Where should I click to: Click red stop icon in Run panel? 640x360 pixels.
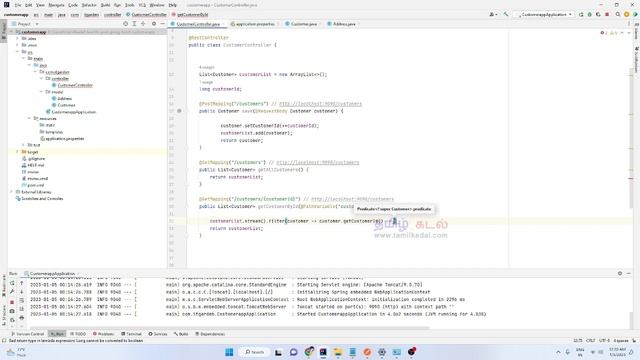click(12, 302)
